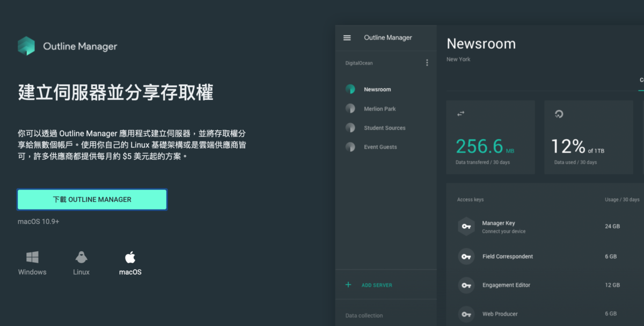644x326 pixels.
Task: Click the Manager Key name
Action: pyautogui.click(x=499, y=223)
